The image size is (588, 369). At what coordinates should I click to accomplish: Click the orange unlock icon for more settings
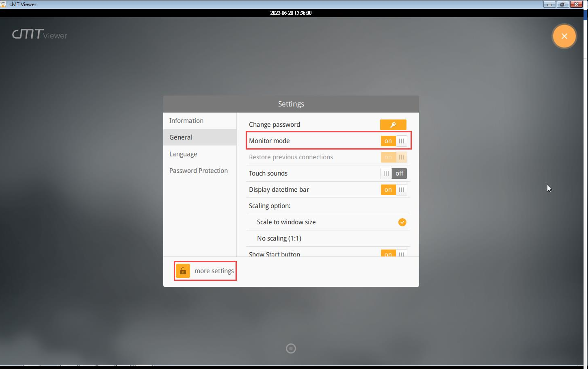tap(183, 271)
